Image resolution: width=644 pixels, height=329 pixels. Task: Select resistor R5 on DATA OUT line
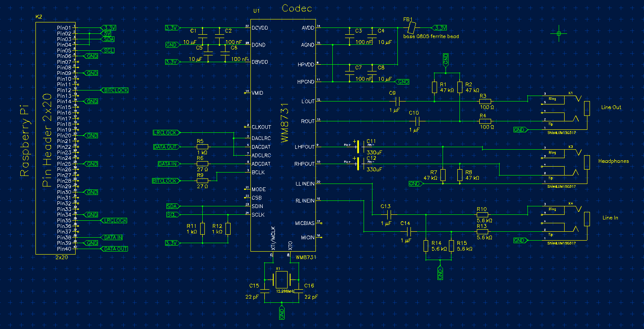click(202, 147)
